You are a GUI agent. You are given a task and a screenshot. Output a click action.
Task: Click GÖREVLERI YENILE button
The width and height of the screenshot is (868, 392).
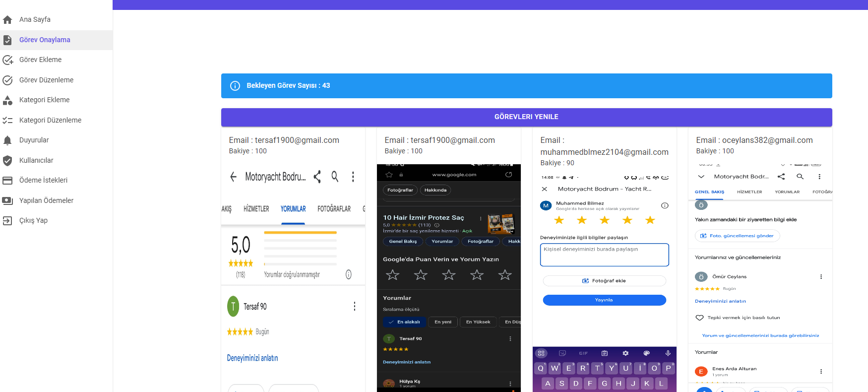(526, 117)
